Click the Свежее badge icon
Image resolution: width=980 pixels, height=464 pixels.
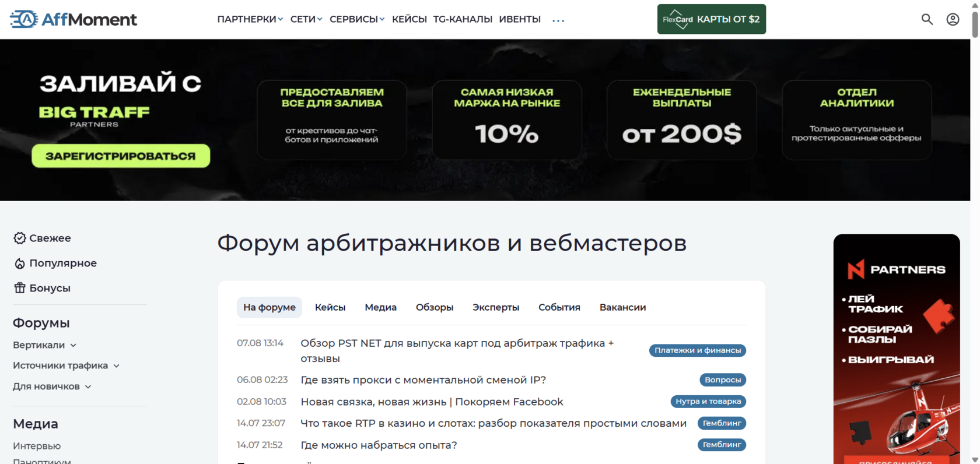coord(20,238)
